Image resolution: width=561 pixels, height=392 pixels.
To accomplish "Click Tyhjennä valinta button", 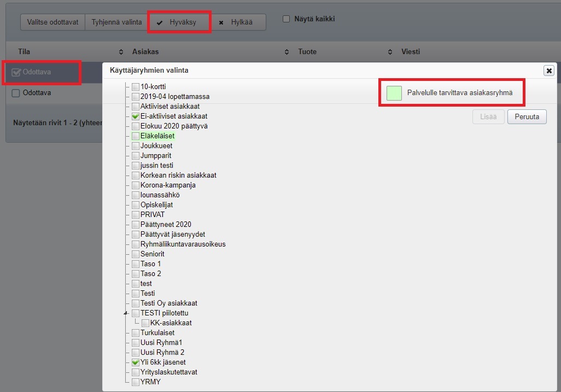I will pyautogui.click(x=116, y=22).
